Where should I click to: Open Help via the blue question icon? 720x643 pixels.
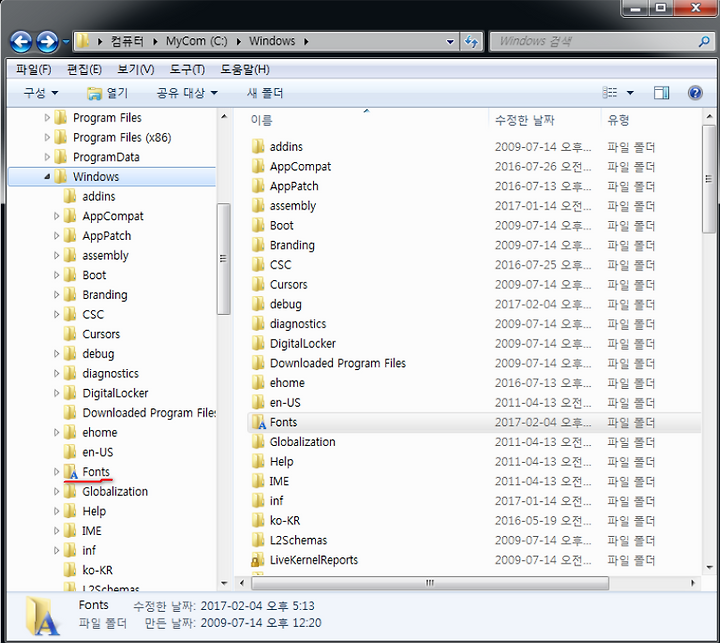click(x=695, y=93)
